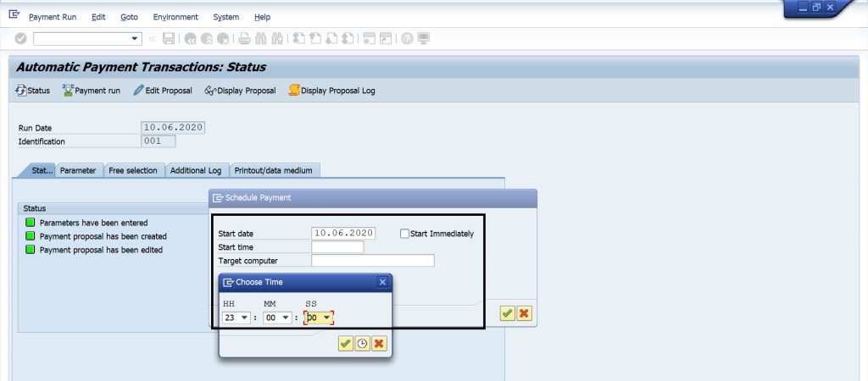Screen dimensions: 868x381
Task: Switch to the Free selection tab
Action: 133,170
